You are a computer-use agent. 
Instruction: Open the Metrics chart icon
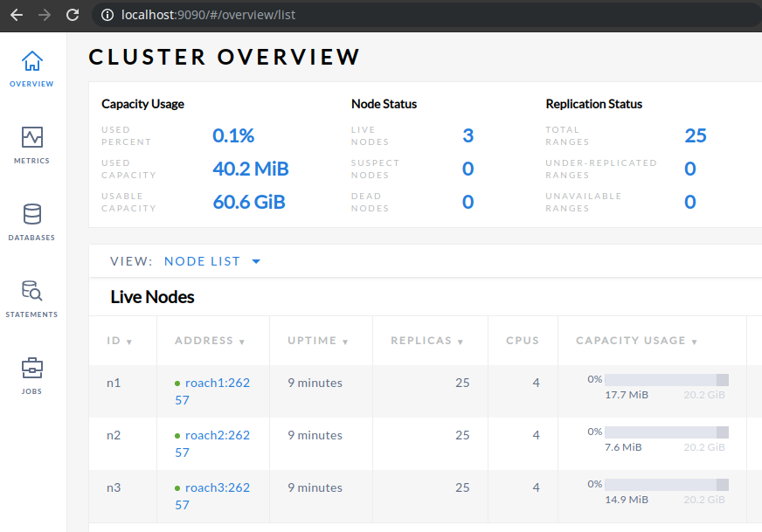tap(32, 138)
